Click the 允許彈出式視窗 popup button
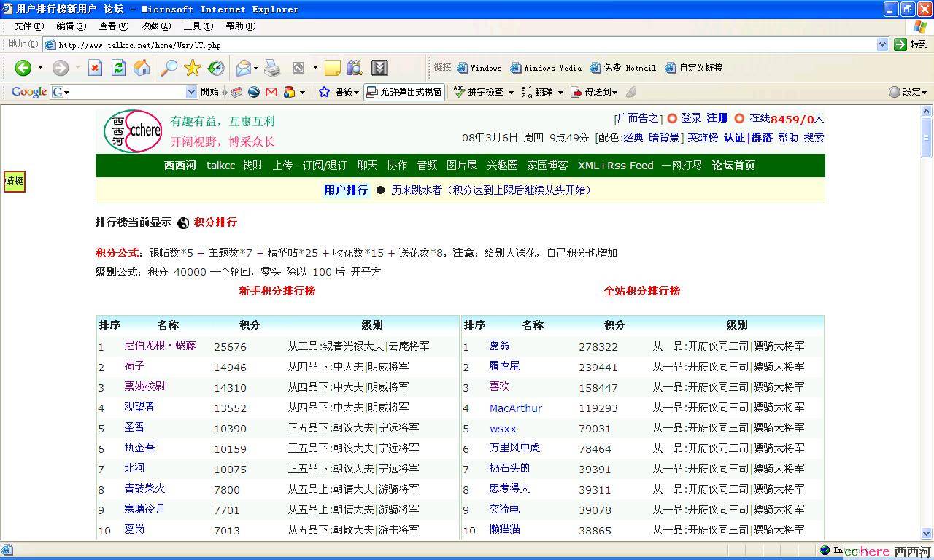Image resolution: width=934 pixels, height=560 pixels. pyautogui.click(x=404, y=92)
